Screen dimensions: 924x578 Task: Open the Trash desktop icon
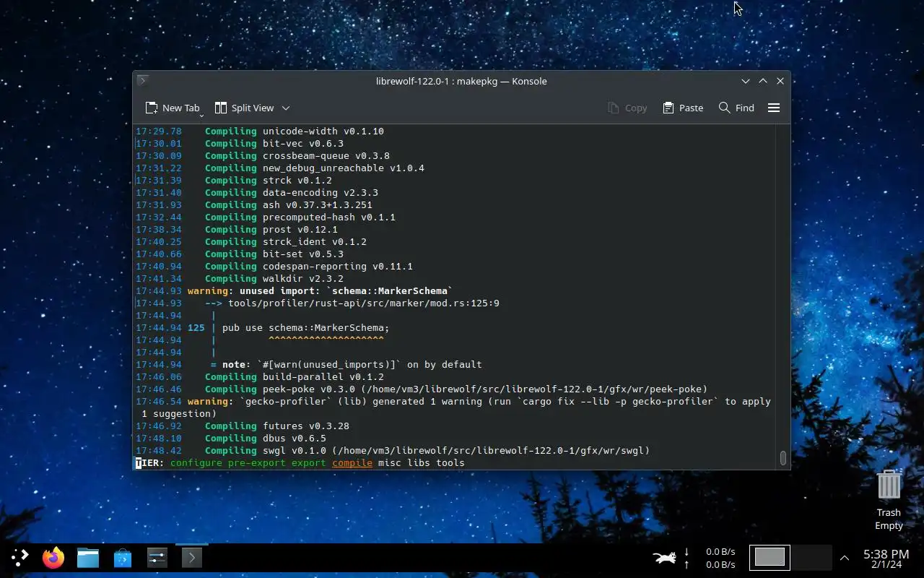[x=889, y=500]
